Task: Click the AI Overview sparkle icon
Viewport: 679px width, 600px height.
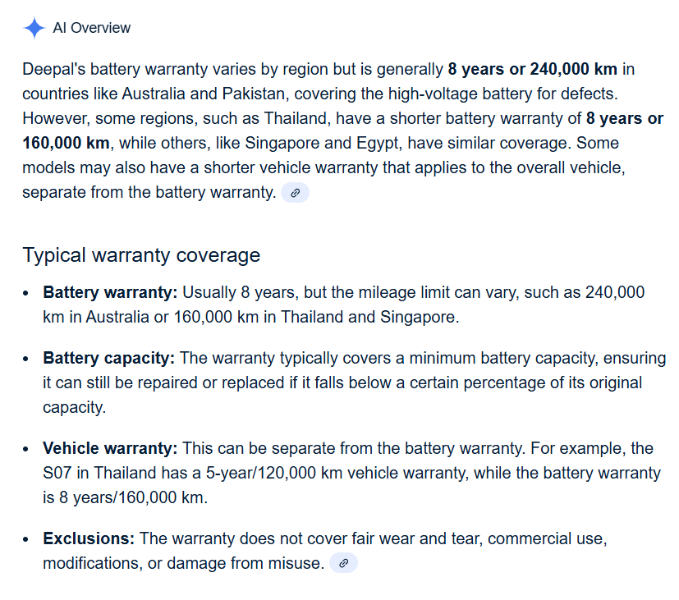Action: 34,27
